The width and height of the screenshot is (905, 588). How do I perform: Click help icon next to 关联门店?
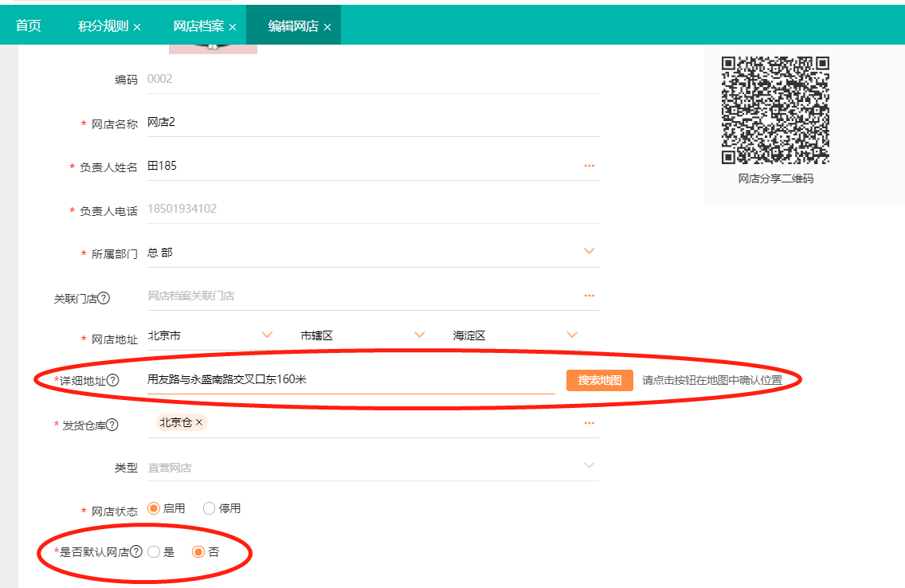click(104, 298)
